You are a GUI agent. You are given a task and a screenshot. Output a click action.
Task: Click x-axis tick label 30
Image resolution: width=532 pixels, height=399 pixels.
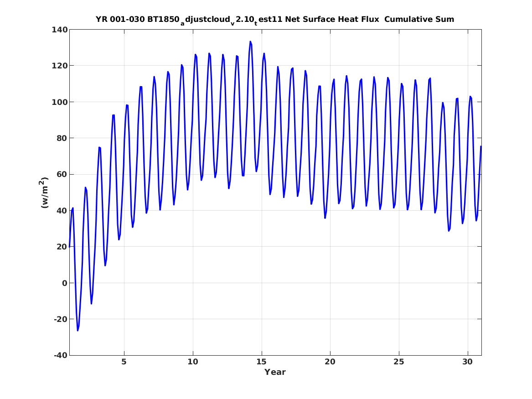[467, 362]
